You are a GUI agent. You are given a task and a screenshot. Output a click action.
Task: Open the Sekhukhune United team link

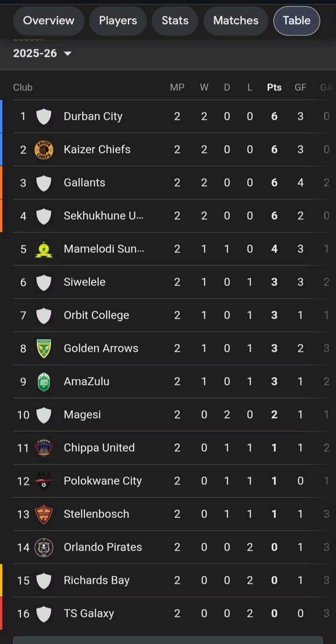point(104,216)
